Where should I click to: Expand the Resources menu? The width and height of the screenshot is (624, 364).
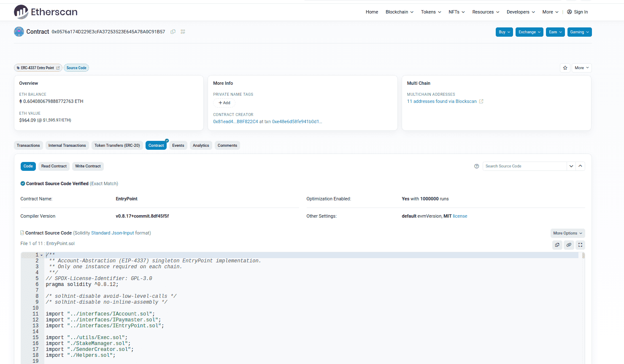486,12
